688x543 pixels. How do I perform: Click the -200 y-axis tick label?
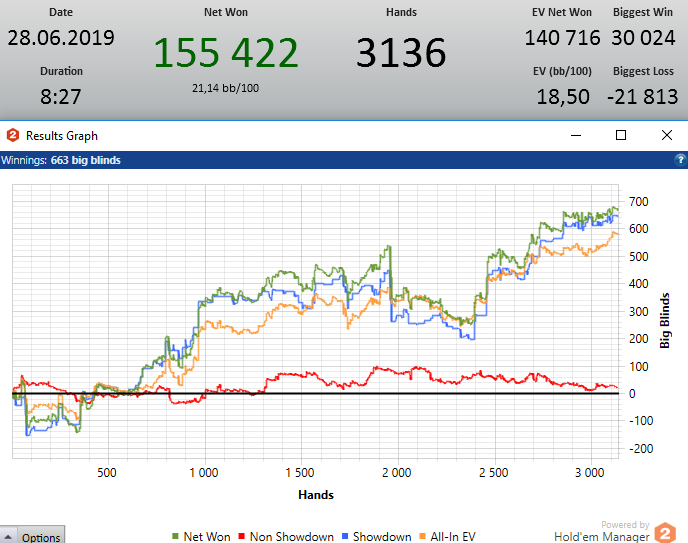(x=641, y=449)
